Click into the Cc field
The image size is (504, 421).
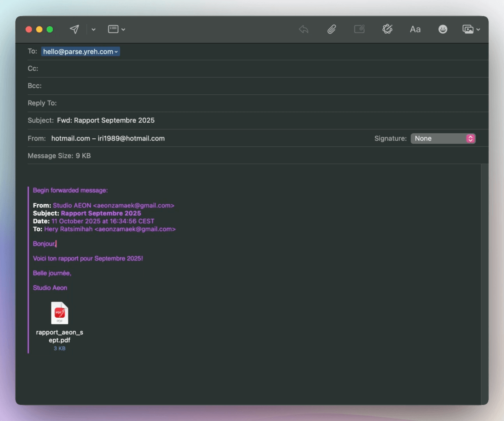tap(234, 69)
